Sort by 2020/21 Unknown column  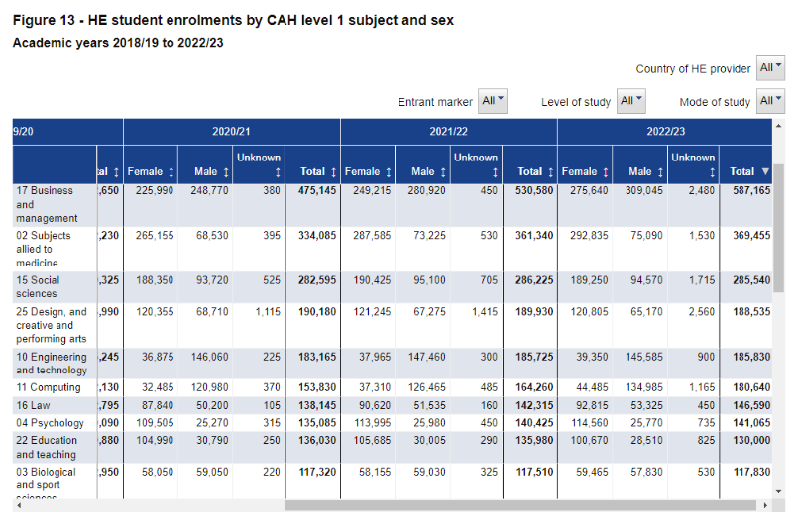click(259, 164)
